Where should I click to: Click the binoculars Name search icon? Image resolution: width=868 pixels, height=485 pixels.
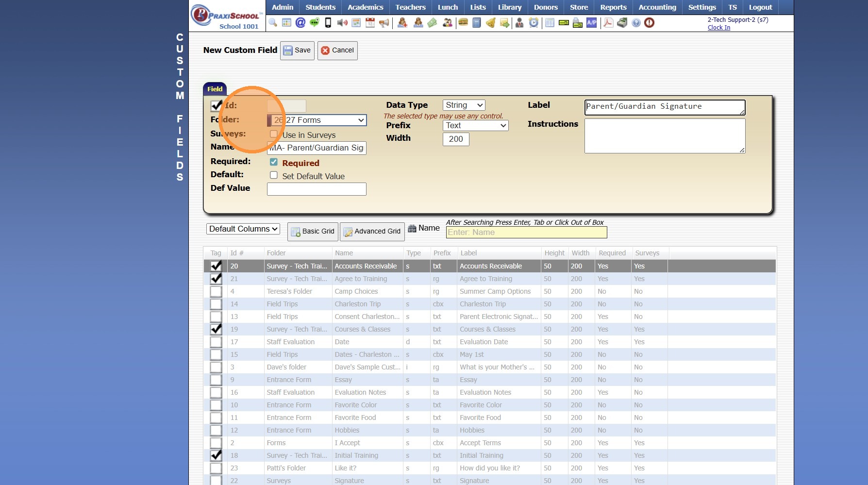coord(412,228)
